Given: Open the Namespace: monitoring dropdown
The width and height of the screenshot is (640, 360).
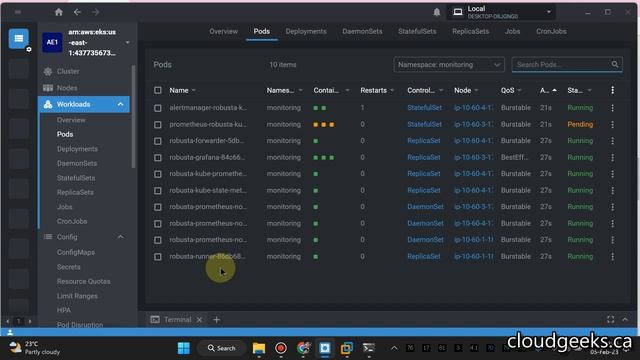Looking at the screenshot, I should (x=449, y=64).
